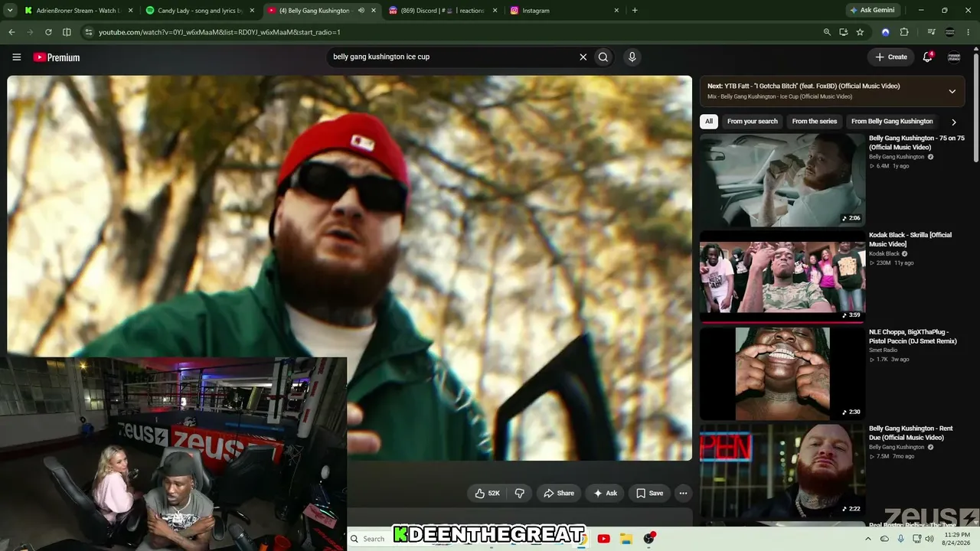Select From the series chip
Viewport: 980px width, 551px height.
tap(815, 122)
